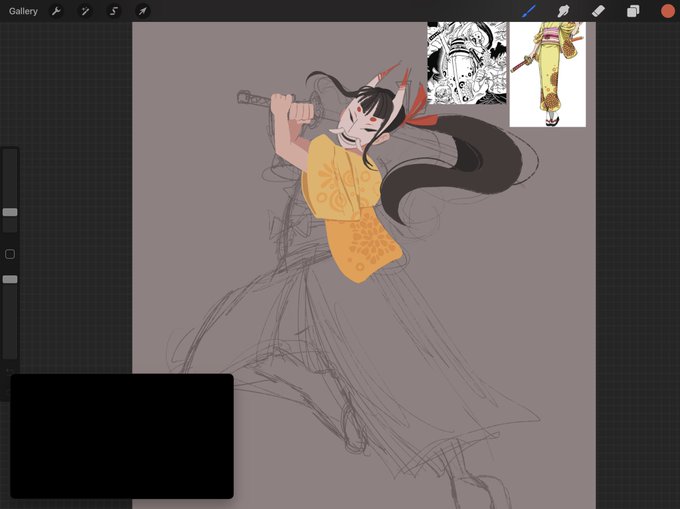680x509 pixels.
Task: Open the Actions wrench menu
Action: (x=56, y=11)
